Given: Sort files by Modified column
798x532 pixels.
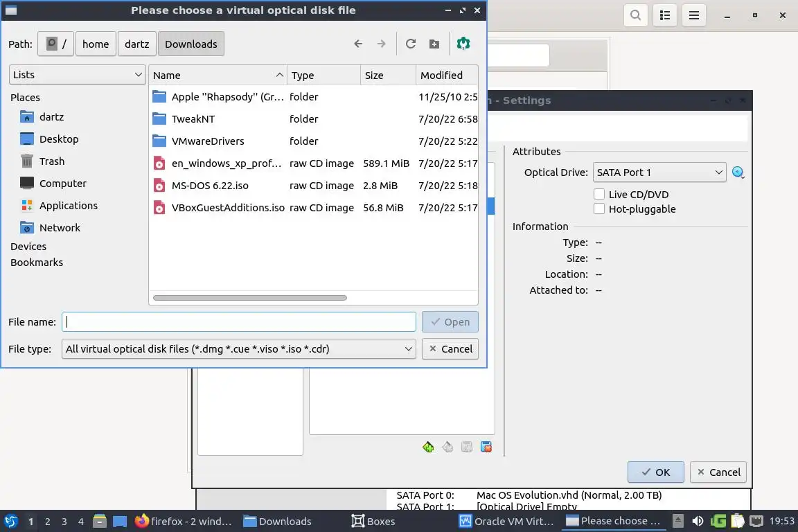Looking at the screenshot, I should [447, 76].
